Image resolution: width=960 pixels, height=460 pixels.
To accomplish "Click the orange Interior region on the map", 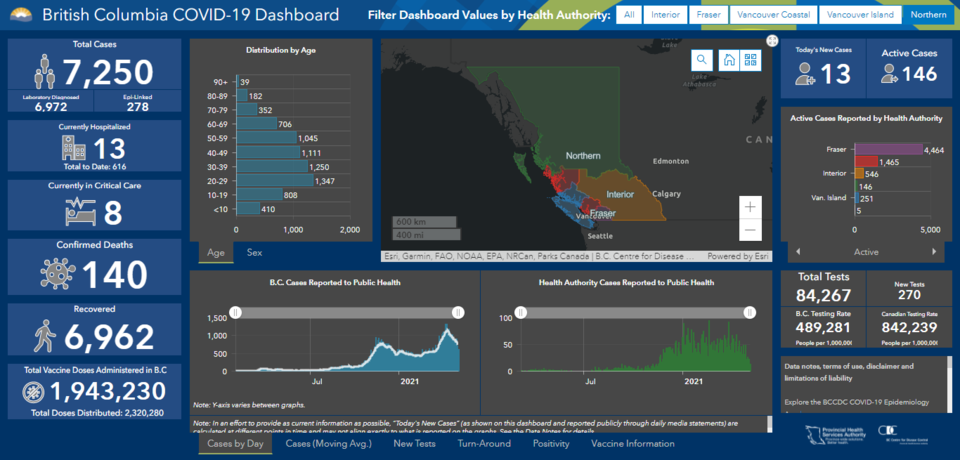I will [x=621, y=195].
